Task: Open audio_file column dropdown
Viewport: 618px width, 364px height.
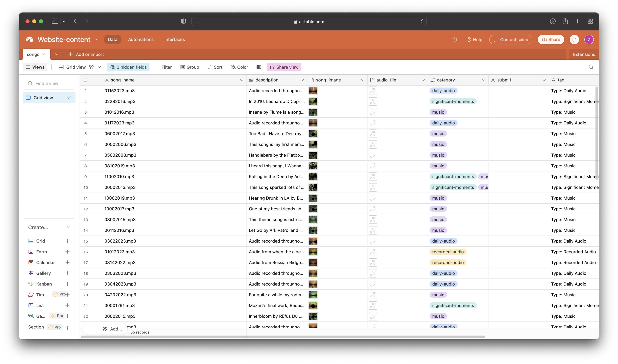Action: 423,80
